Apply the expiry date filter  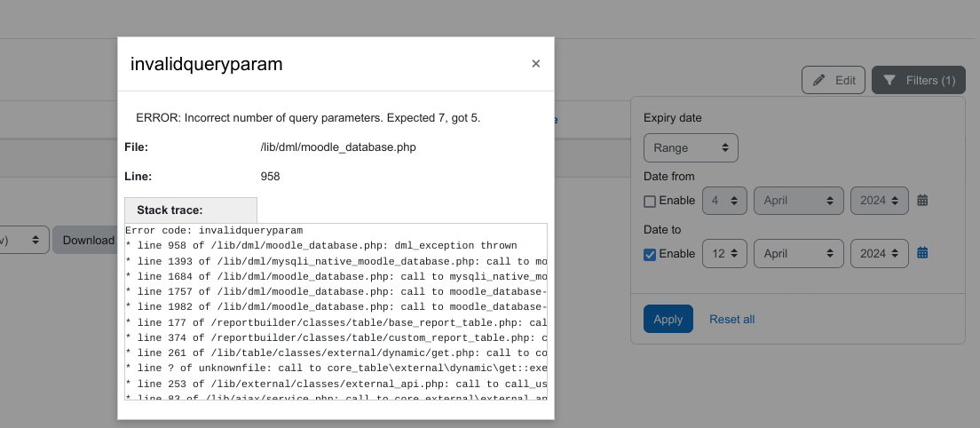[x=668, y=319]
